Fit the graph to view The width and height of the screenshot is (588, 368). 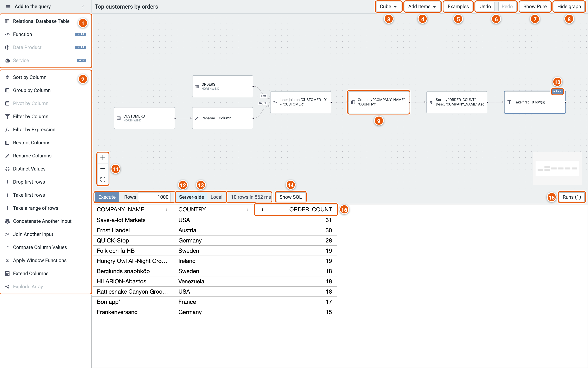(103, 179)
